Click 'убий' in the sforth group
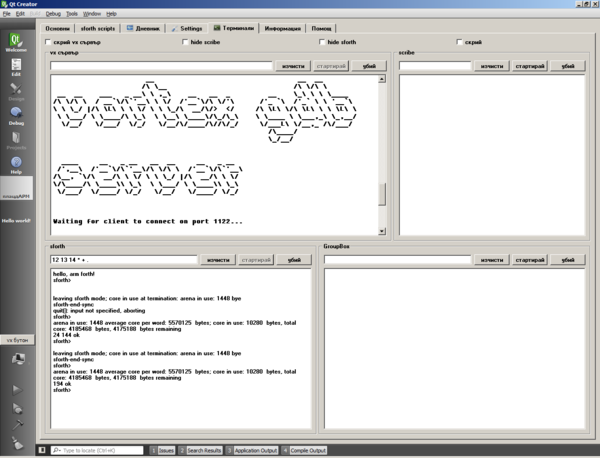 click(x=294, y=260)
